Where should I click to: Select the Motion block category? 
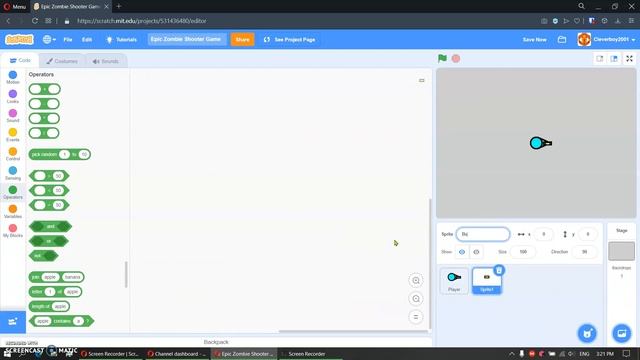pos(13,77)
